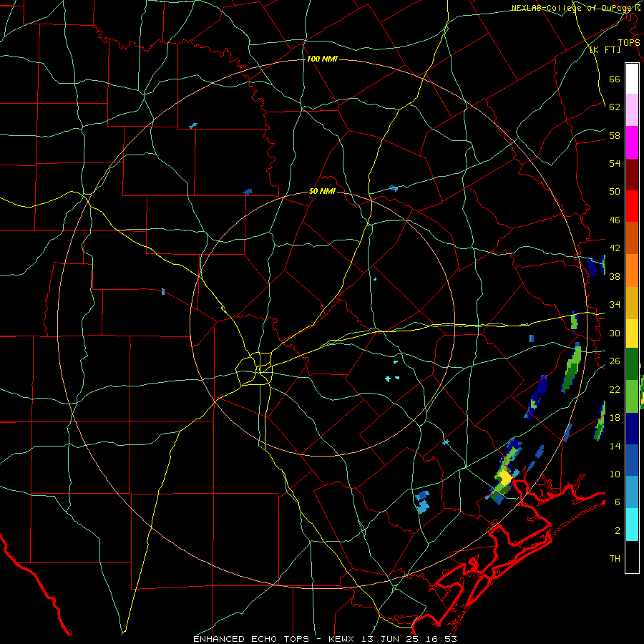
Task: Select the bright yellow legend swatch
Action: click(632, 333)
